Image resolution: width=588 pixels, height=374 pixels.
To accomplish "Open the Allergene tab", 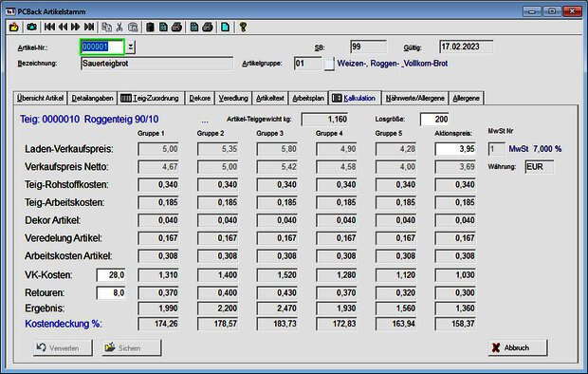I will (x=466, y=98).
